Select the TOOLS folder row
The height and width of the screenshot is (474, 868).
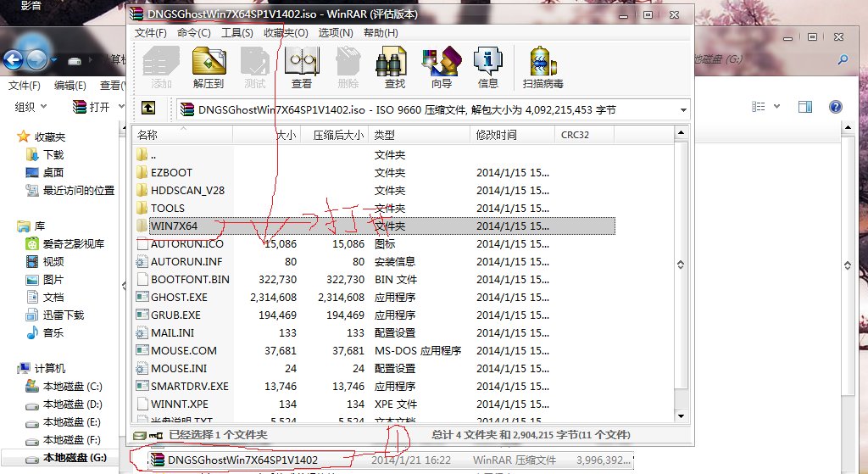[374, 209]
